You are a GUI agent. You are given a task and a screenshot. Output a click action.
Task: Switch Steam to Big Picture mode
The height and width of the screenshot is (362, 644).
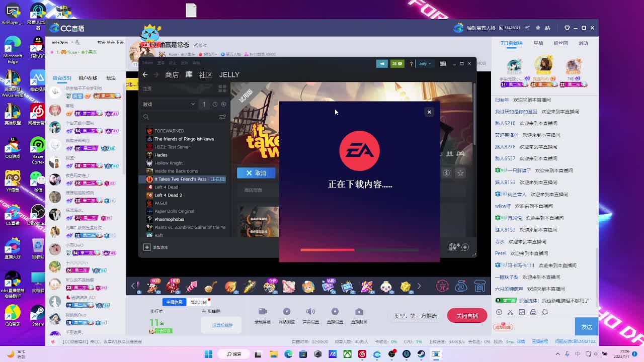[443, 64]
